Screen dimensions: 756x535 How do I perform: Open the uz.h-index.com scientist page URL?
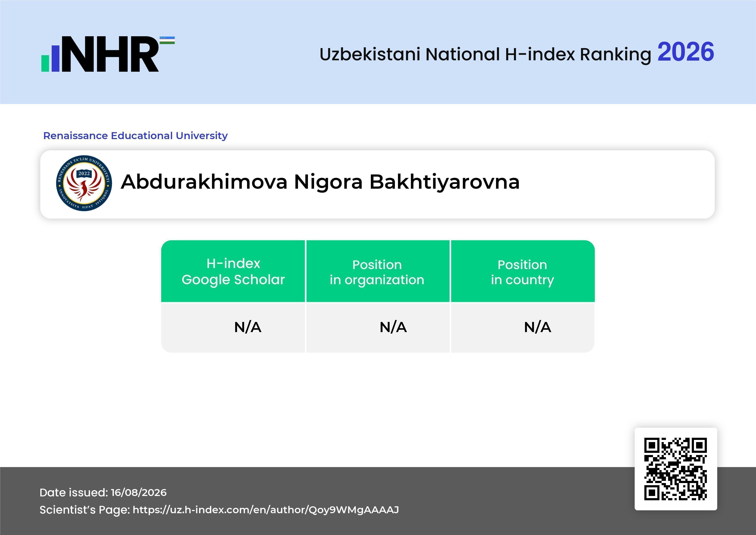click(x=266, y=510)
